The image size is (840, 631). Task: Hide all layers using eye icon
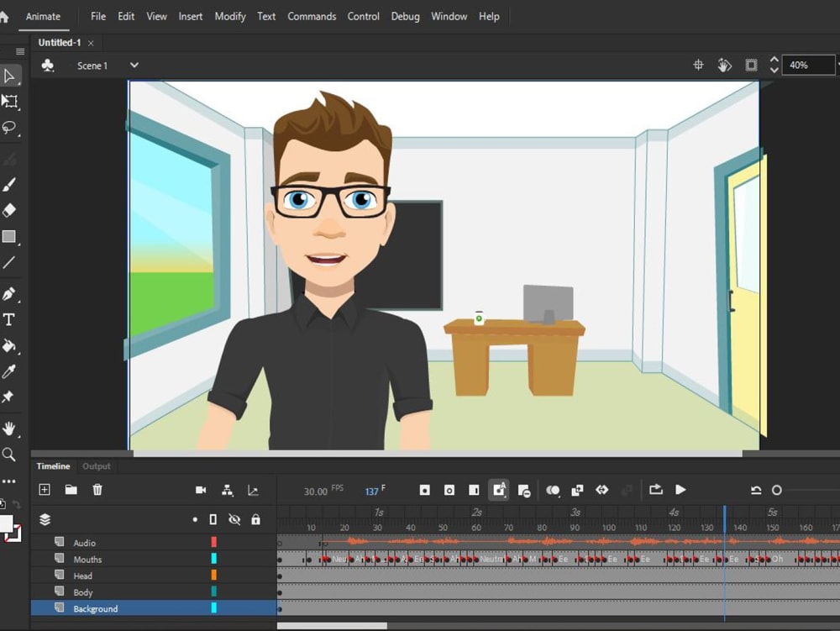tap(234, 519)
